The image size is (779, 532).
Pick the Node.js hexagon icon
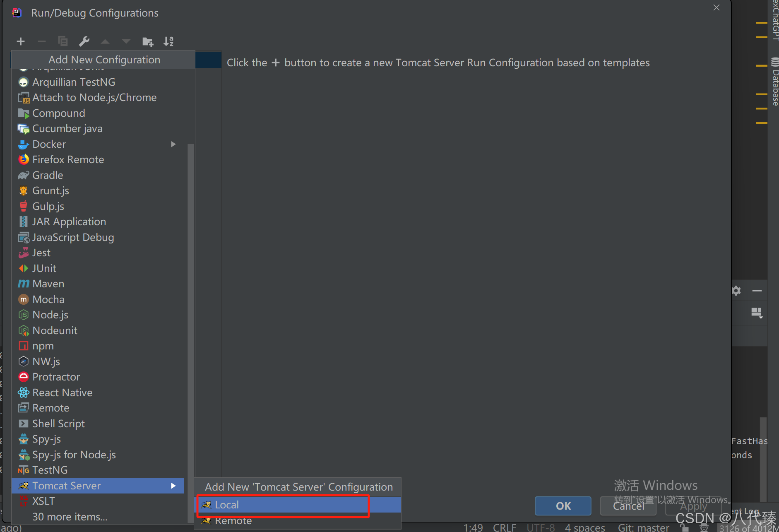24,315
